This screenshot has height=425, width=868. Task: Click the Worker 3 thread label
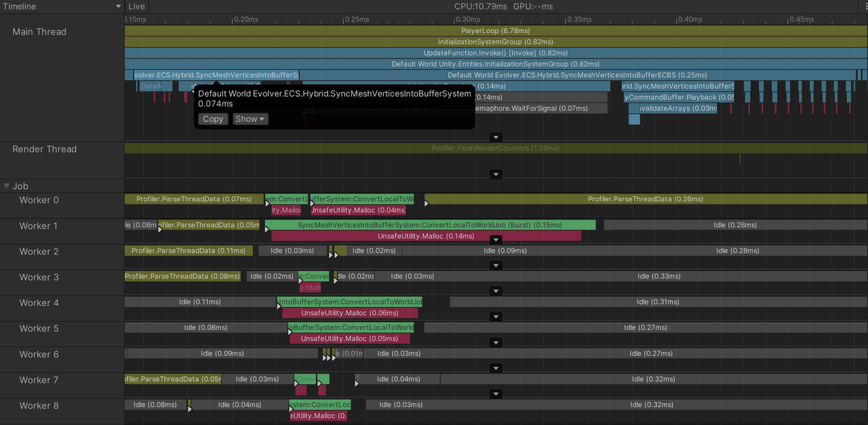[39, 277]
